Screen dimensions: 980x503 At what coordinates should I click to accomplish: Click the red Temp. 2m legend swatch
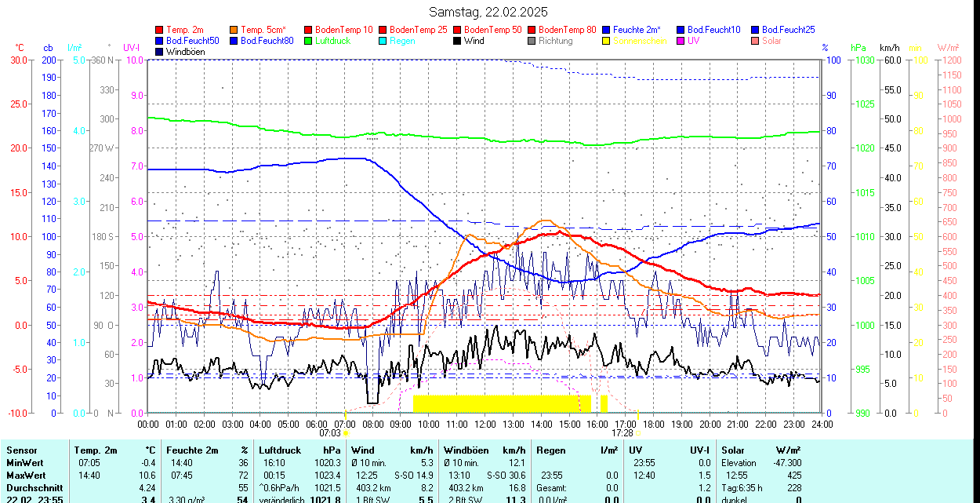[160, 30]
